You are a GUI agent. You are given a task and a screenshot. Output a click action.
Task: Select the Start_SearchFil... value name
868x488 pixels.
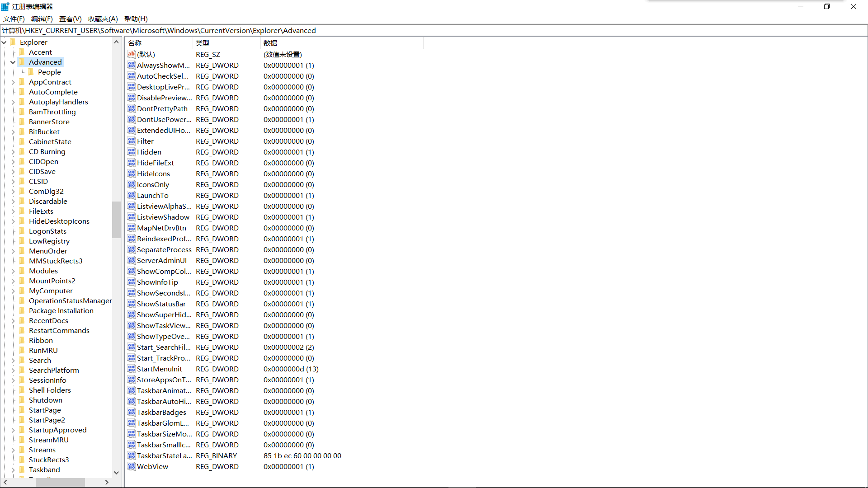click(164, 347)
